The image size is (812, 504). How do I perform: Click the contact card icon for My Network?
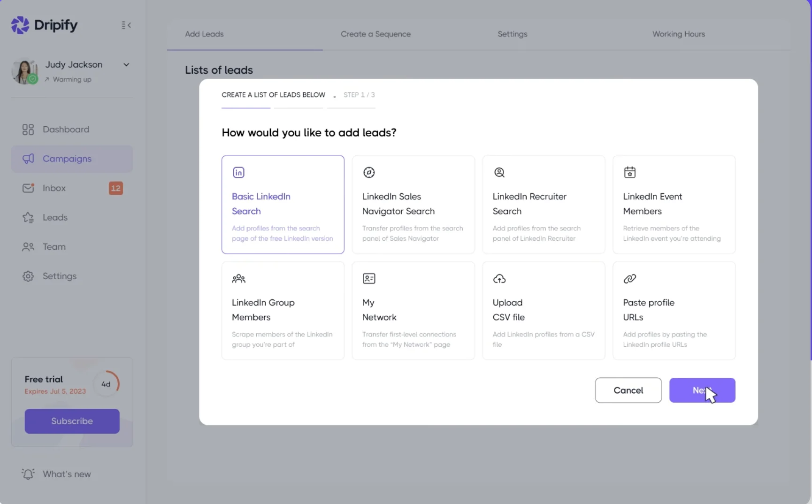pyautogui.click(x=369, y=279)
